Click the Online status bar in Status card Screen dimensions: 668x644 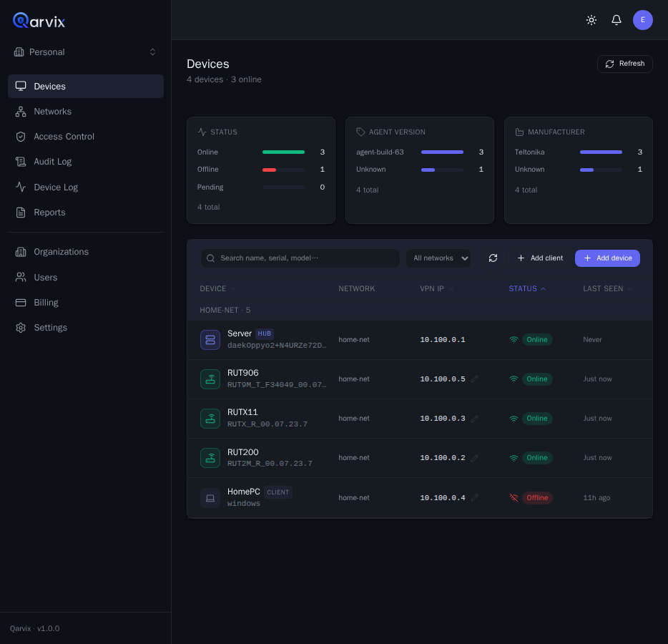click(283, 152)
